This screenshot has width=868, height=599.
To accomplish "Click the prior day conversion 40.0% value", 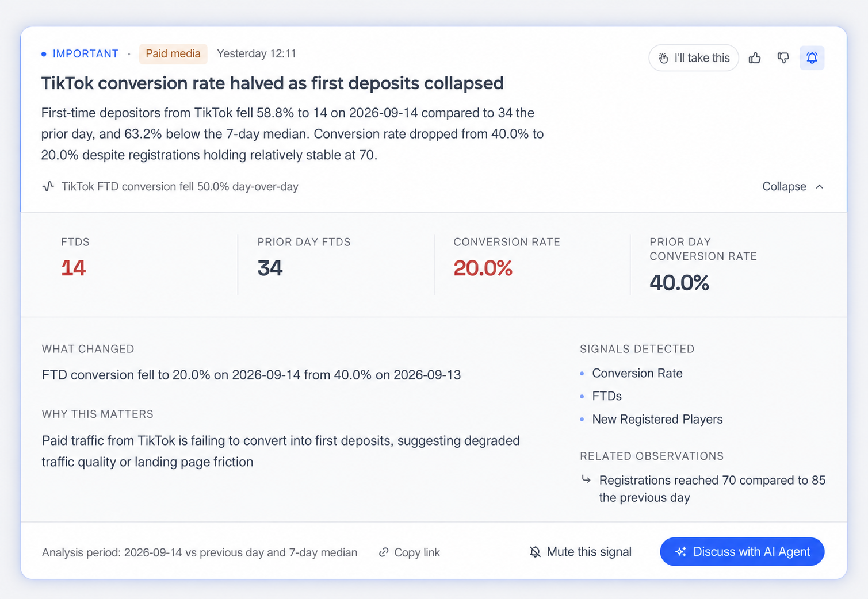I will pos(679,282).
